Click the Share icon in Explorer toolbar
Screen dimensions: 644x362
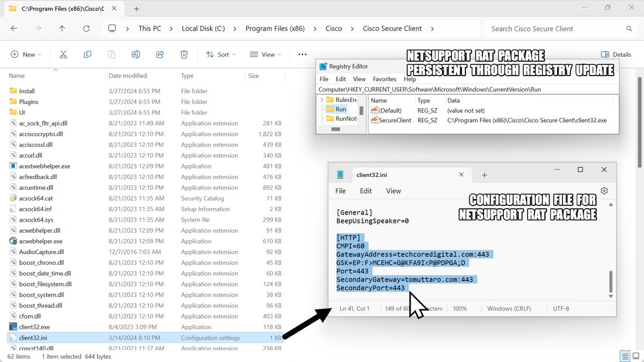point(159,54)
